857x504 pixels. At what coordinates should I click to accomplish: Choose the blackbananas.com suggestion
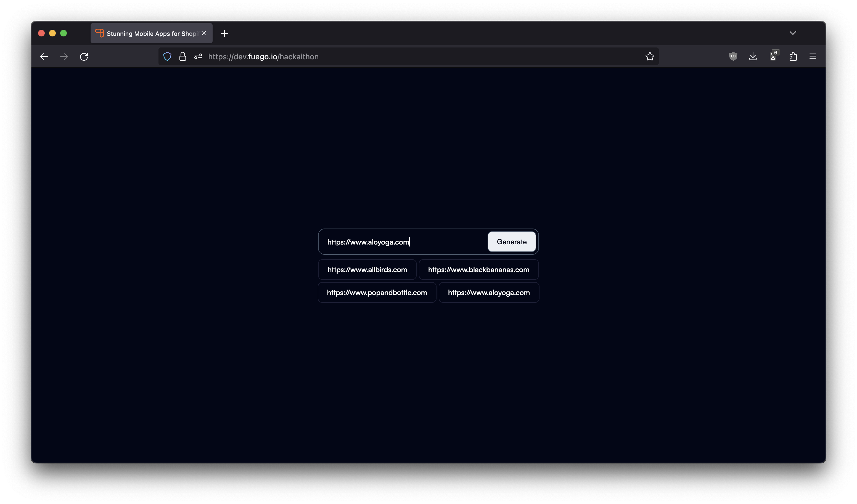(478, 270)
